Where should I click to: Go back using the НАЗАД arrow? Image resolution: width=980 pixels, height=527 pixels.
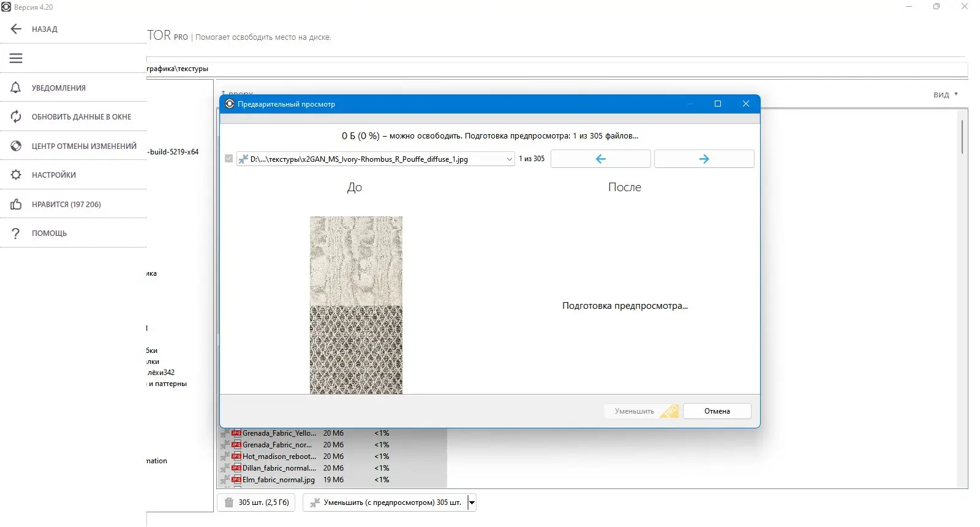pos(16,29)
